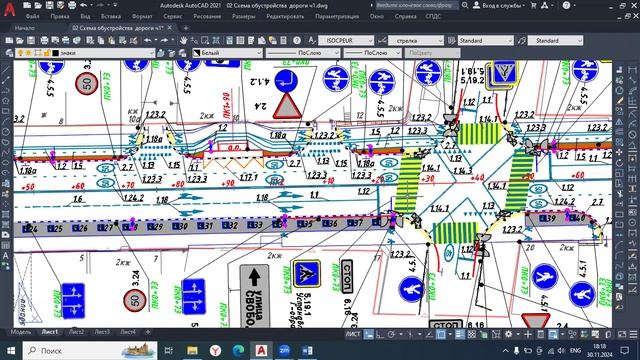The image size is (640, 360).
Task: Click the Plot printer icon
Action: 44,40
